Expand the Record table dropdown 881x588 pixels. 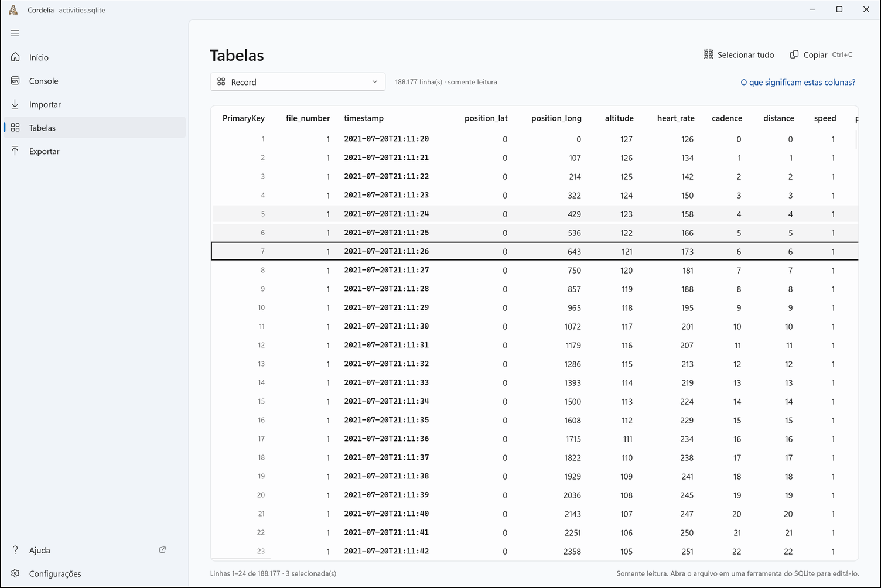coord(298,82)
